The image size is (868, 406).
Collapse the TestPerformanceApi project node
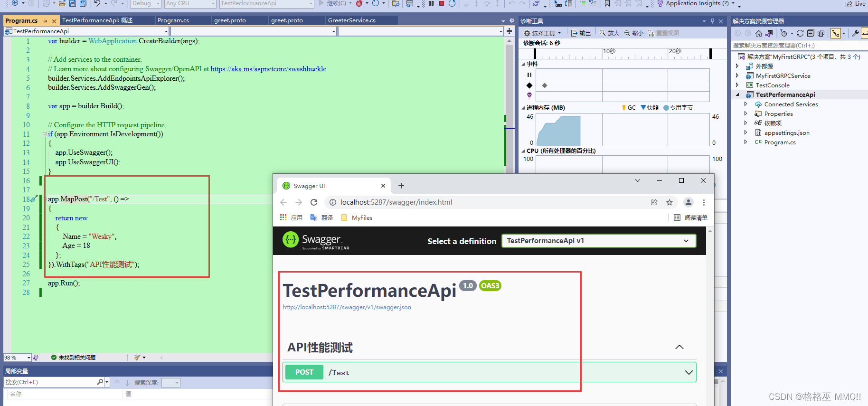tap(737, 94)
